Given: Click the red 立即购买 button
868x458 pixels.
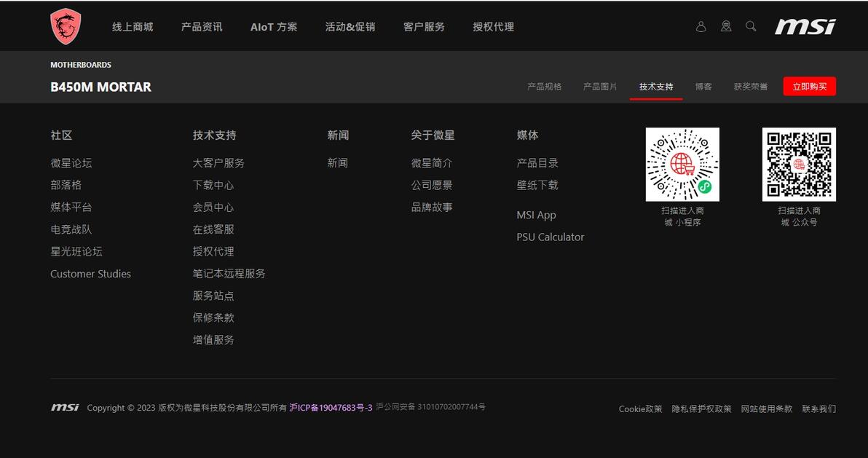Looking at the screenshot, I should [809, 87].
